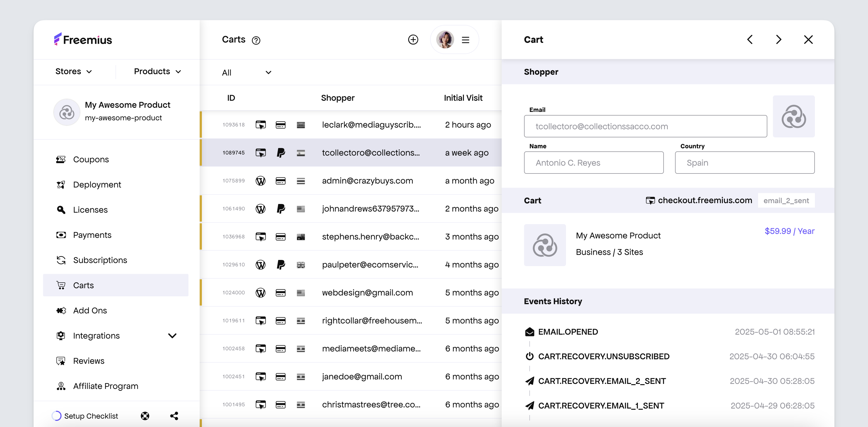Viewport: 868px width, 427px height.
Task: Select cart row tcollectoro@collections...
Action: [x=351, y=153]
